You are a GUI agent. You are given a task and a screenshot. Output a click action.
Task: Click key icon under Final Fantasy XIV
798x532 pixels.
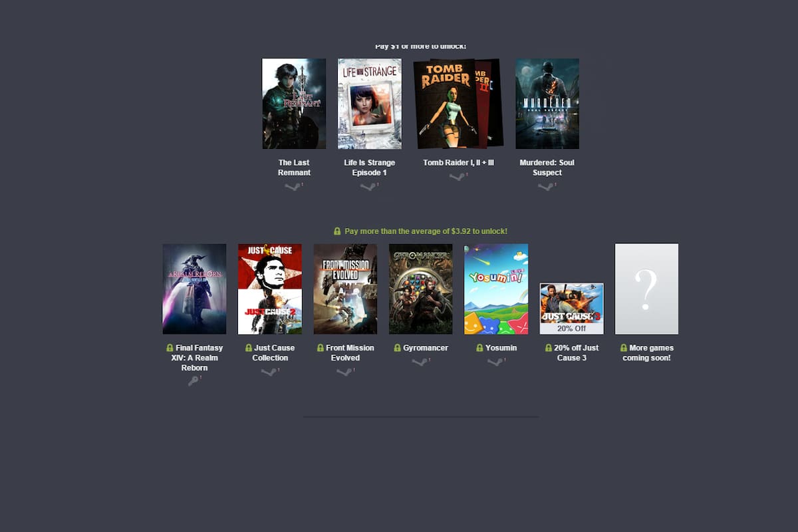(193, 381)
